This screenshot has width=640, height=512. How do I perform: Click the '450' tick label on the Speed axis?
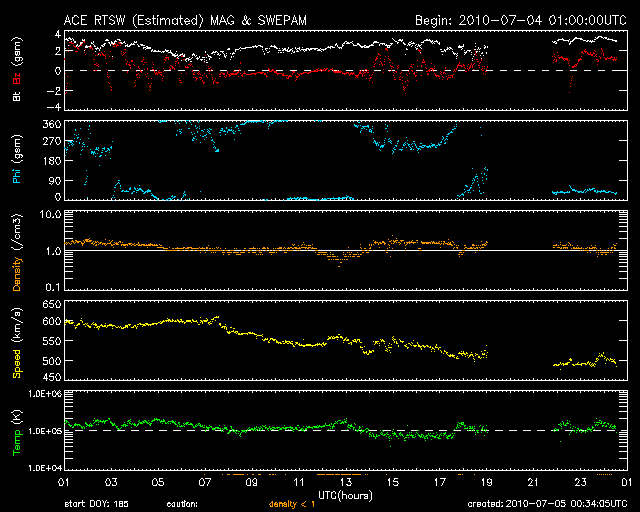pos(52,378)
